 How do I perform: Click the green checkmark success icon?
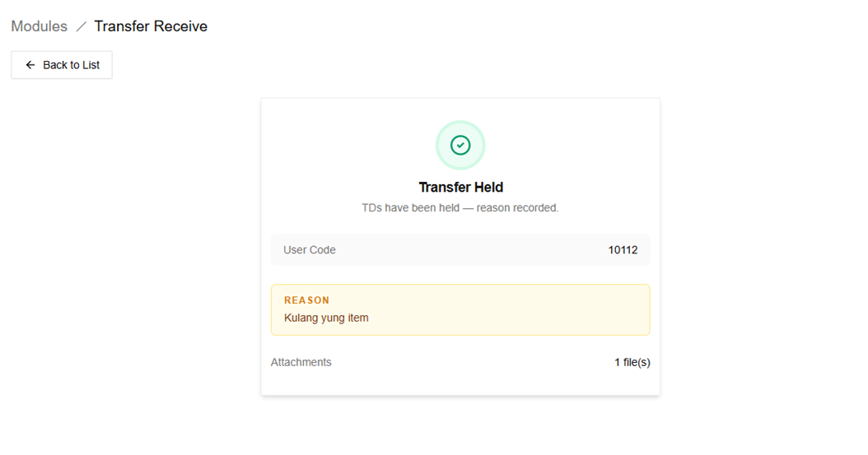coord(460,145)
